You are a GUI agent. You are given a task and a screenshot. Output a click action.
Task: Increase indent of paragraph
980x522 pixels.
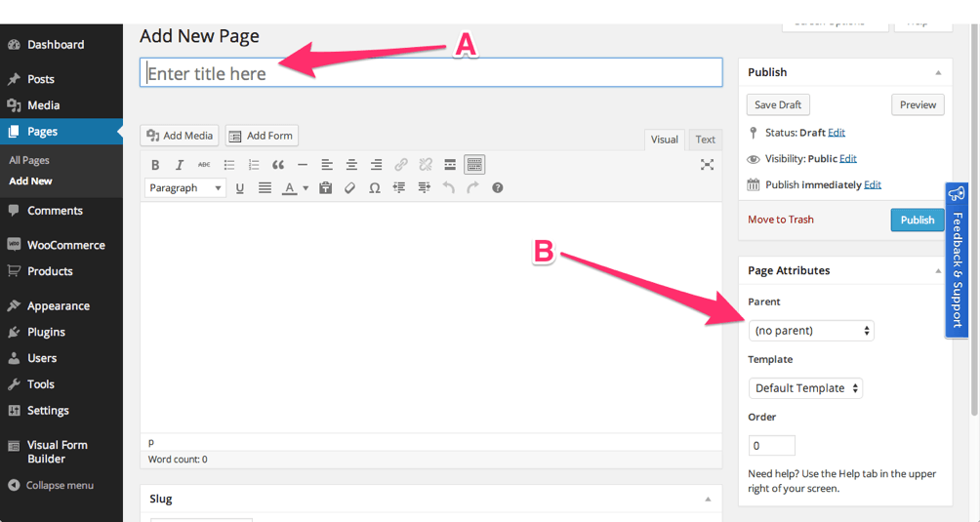[424, 188]
